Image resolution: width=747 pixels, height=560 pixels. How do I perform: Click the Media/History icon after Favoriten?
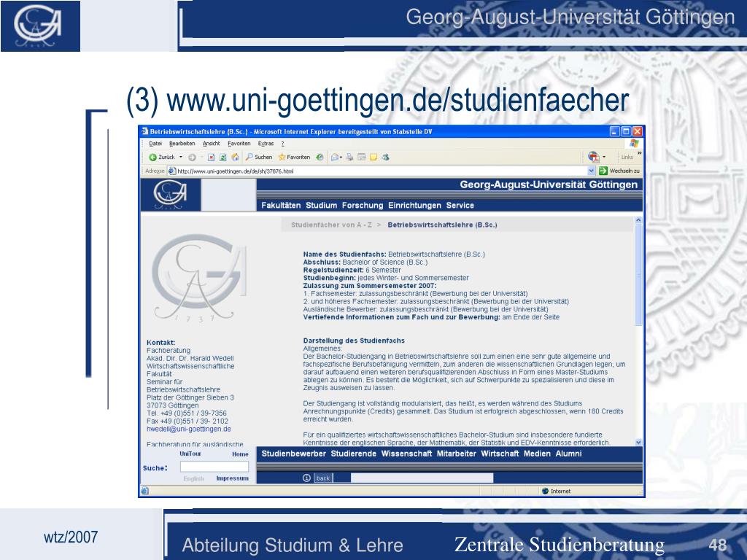point(320,157)
